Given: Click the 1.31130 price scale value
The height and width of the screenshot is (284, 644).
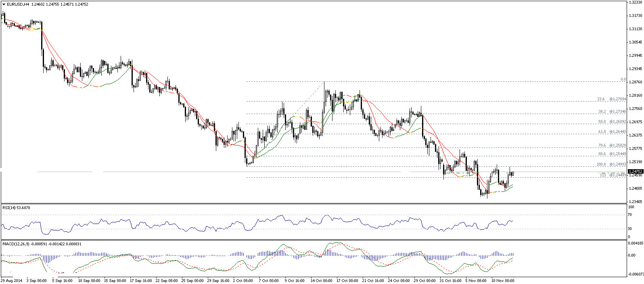Looking at the screenshot, I should (636, 29).
